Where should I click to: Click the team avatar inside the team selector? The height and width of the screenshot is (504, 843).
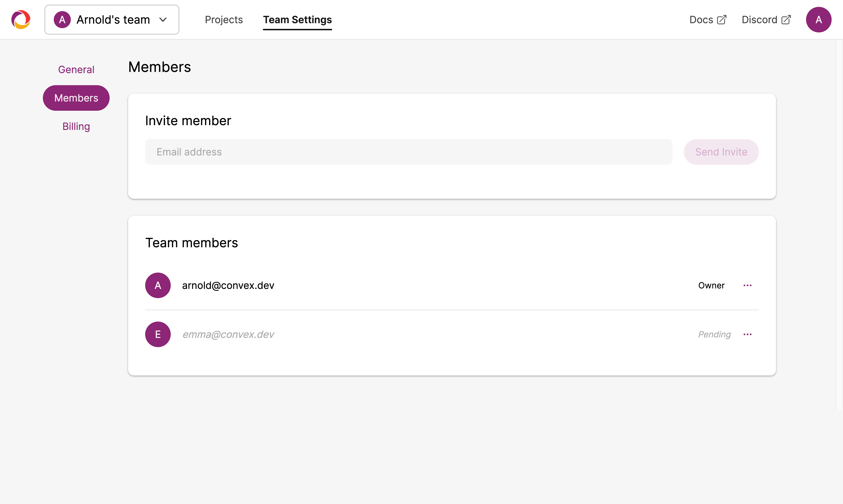tap(62, 20)
